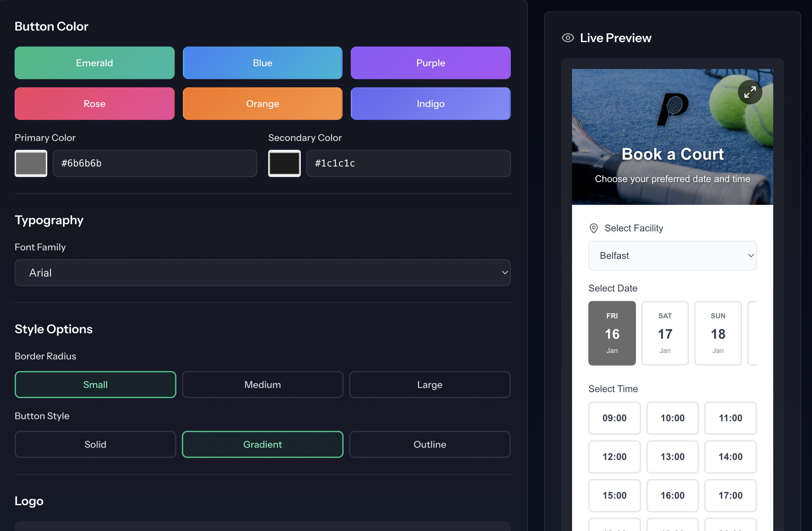
Task: Click the padel logo in preview header
Action: point(672,109)
